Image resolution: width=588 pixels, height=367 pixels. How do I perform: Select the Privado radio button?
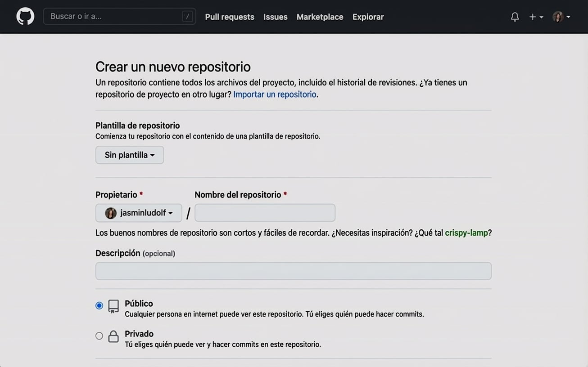99,336
